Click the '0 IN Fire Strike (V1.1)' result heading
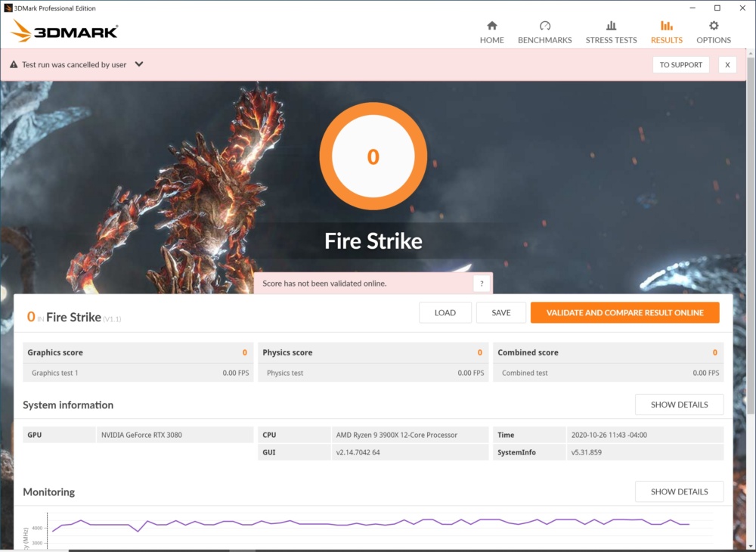 point(74,317)
